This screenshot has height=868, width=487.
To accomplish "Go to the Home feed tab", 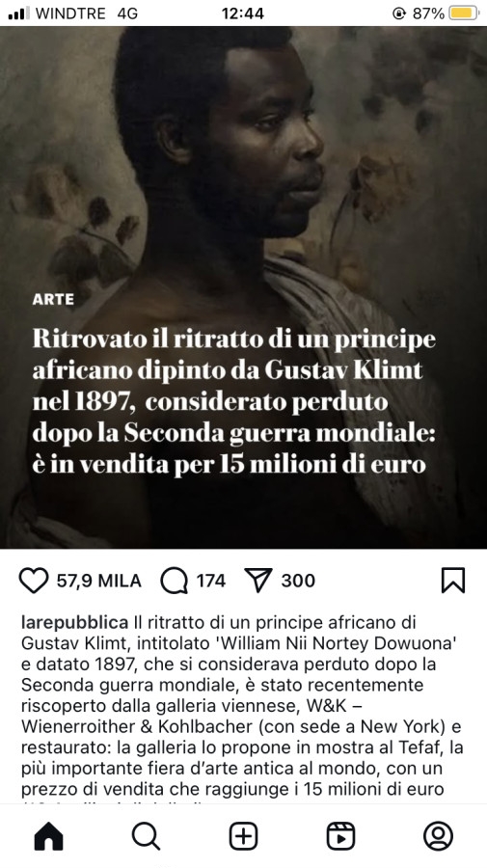I will (48, 836).
